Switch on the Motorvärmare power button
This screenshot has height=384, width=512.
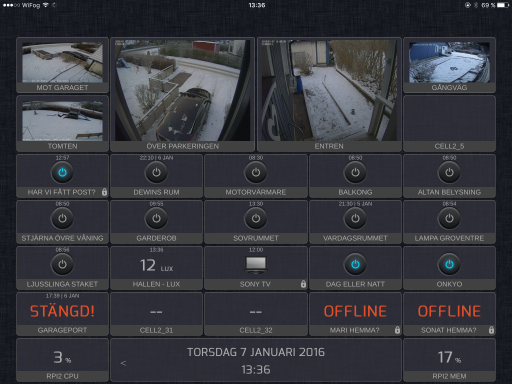point(256,173)
